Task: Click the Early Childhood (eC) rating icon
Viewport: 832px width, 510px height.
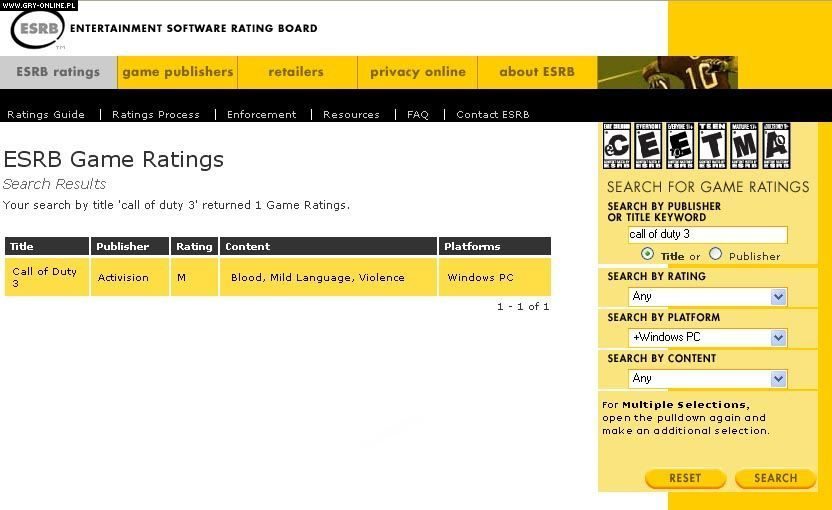Action: (x=616, y=146)
